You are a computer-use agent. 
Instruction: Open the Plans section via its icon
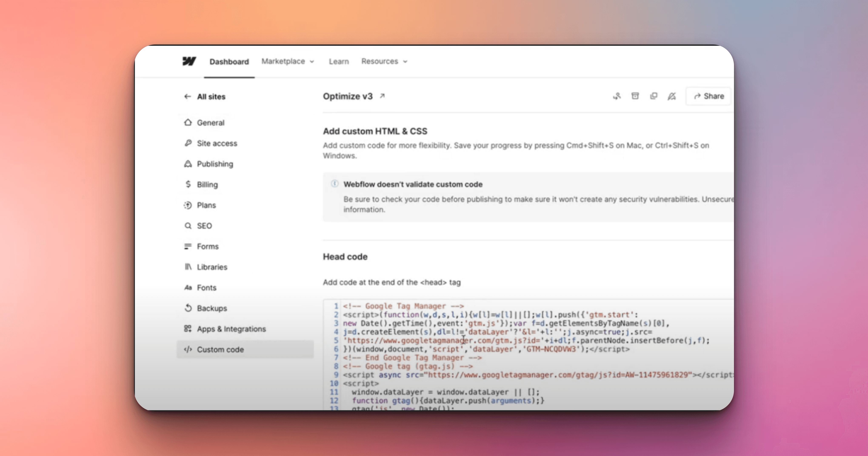(188, 205)
